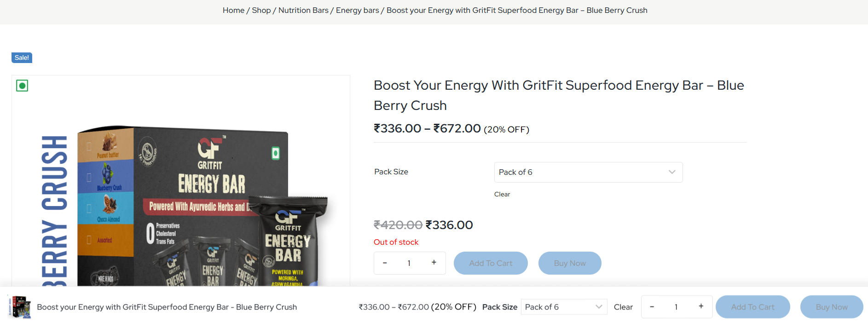Image resolution: width=868 pixels, height=322 pixels.
Task: Decrease quantity with the main minus button
Action: [x=385, y=263]
